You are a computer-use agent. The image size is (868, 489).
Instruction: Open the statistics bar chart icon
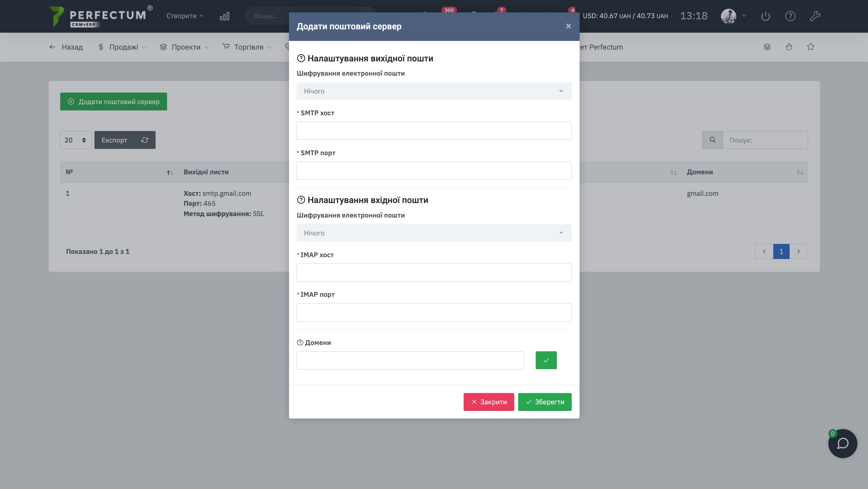tap(224, 16)
